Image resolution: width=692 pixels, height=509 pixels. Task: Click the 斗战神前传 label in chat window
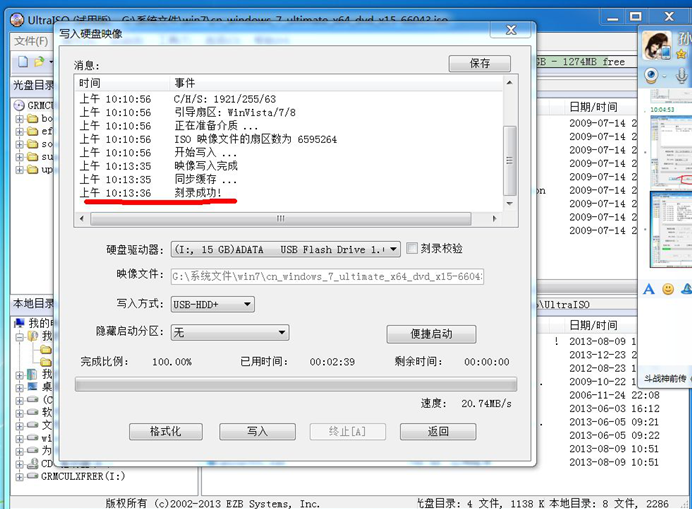point(665,378)
